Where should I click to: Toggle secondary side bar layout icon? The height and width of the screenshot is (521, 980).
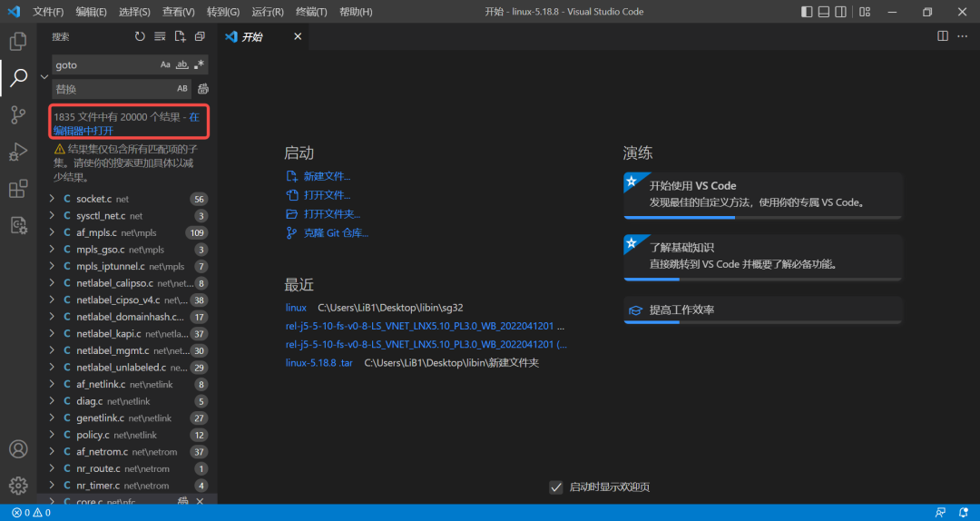840,12
